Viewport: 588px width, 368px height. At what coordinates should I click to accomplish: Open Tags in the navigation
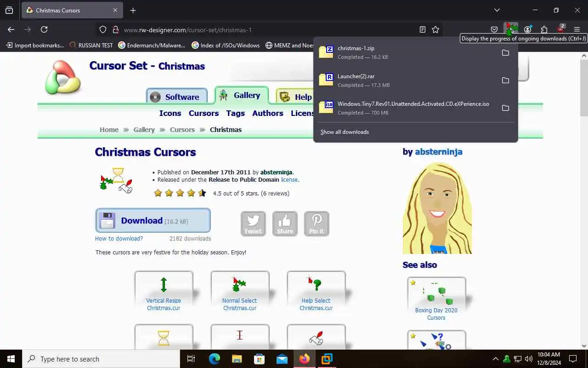(x=235, y=113)
